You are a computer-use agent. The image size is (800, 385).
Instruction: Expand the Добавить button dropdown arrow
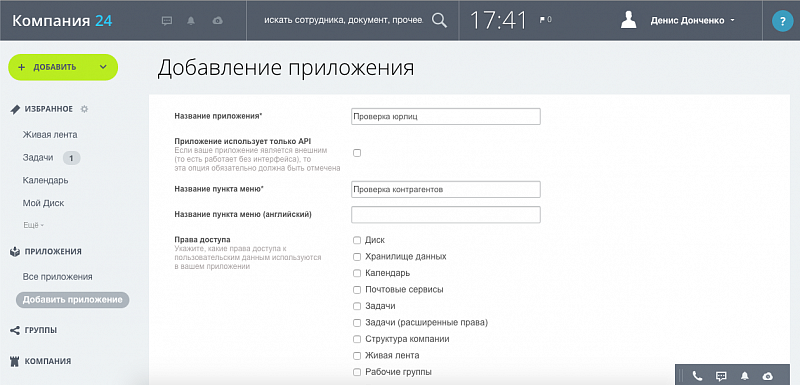(x=103, y=67)
